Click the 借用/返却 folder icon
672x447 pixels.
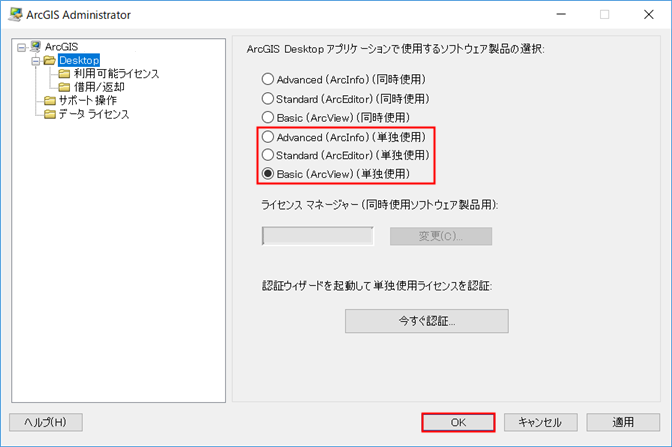pyautogui.click(x=64, y=87)
